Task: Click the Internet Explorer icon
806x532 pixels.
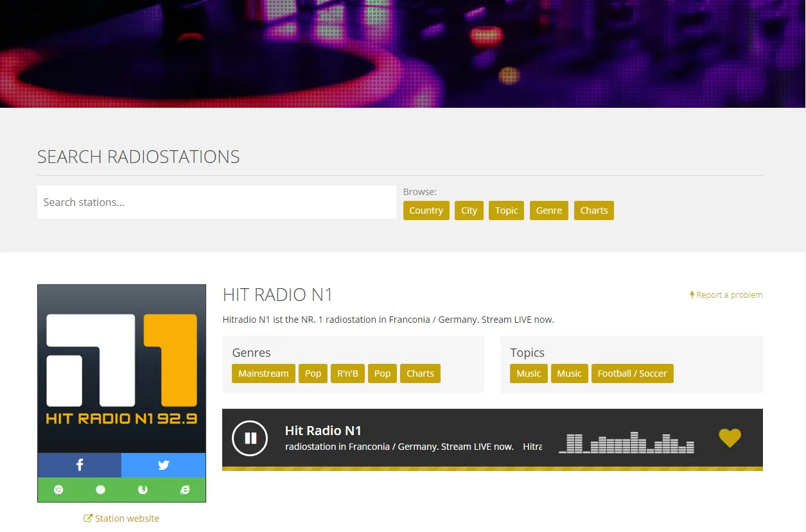Action: (185, 490)
